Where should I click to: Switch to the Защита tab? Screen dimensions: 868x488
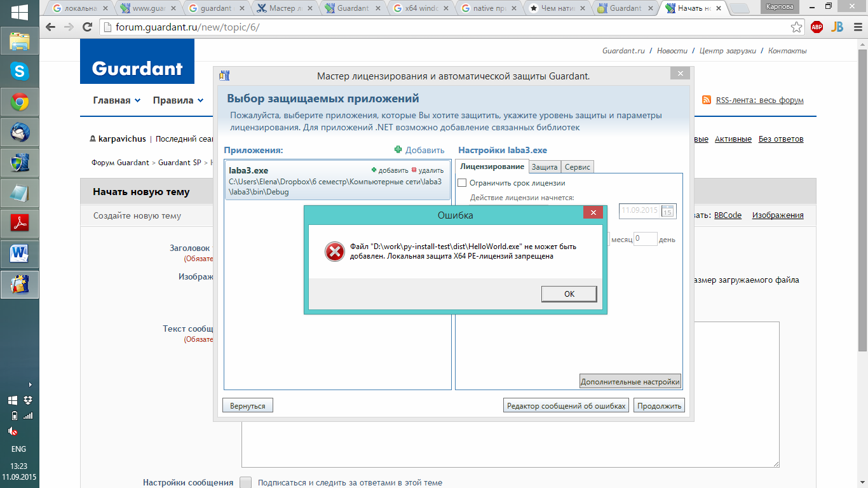(545, 167)
